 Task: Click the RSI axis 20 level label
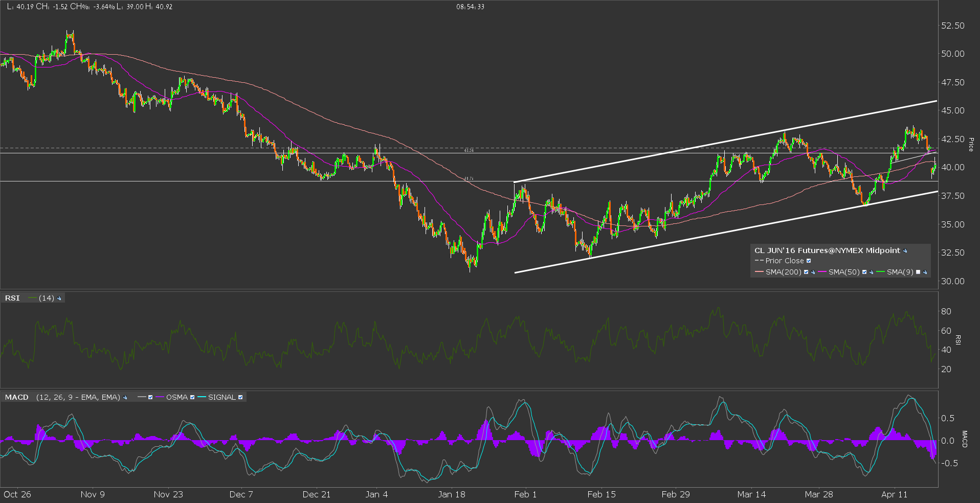946,370
